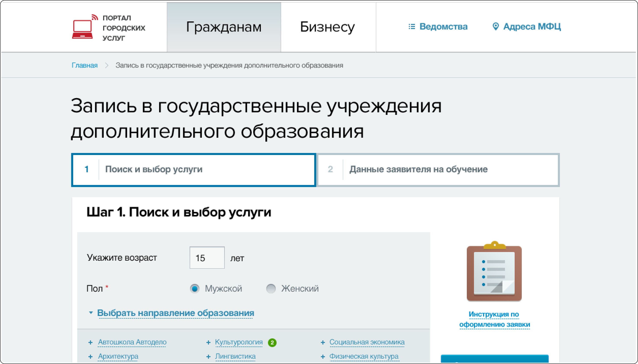Select the Женский gender radio button
This screenshot has height=364, width=638.
click(x=271, y=289)
